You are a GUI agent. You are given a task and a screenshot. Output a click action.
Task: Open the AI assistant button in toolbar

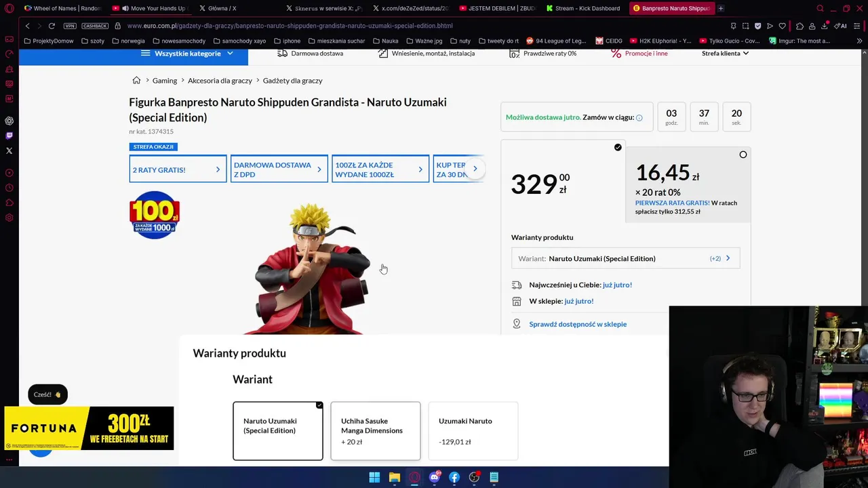(x=841, y=26)
